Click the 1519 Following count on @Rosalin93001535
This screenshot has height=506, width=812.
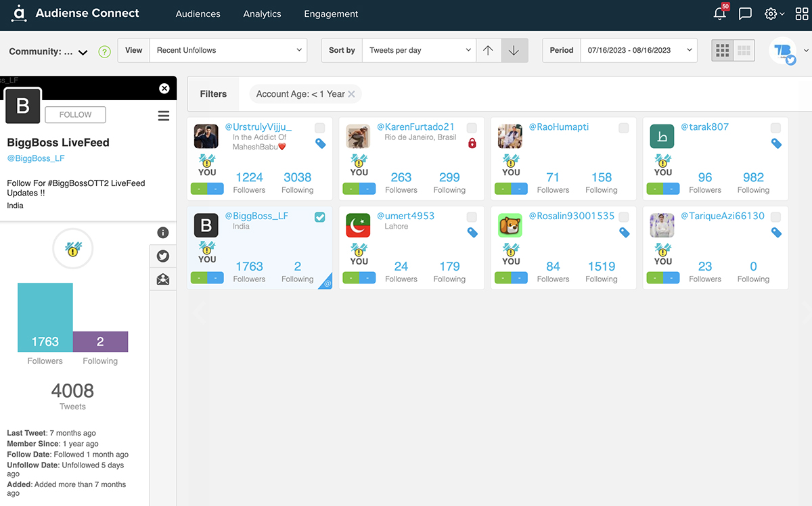tap(601, 266)
